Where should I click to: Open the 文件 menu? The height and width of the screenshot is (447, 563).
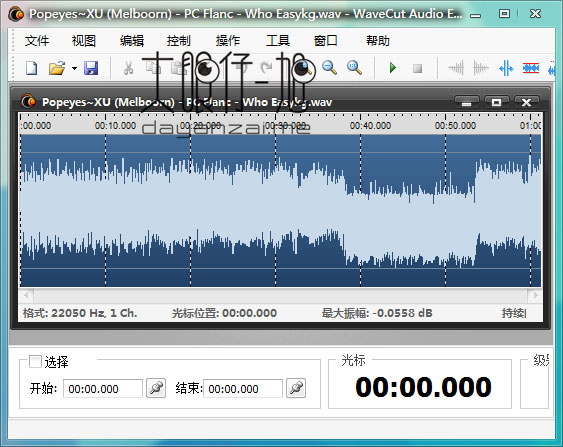point(37,41)
